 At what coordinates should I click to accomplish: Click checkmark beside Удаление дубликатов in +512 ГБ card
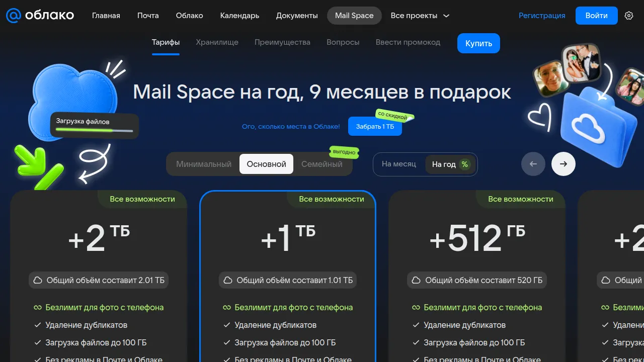coord(416,325)
